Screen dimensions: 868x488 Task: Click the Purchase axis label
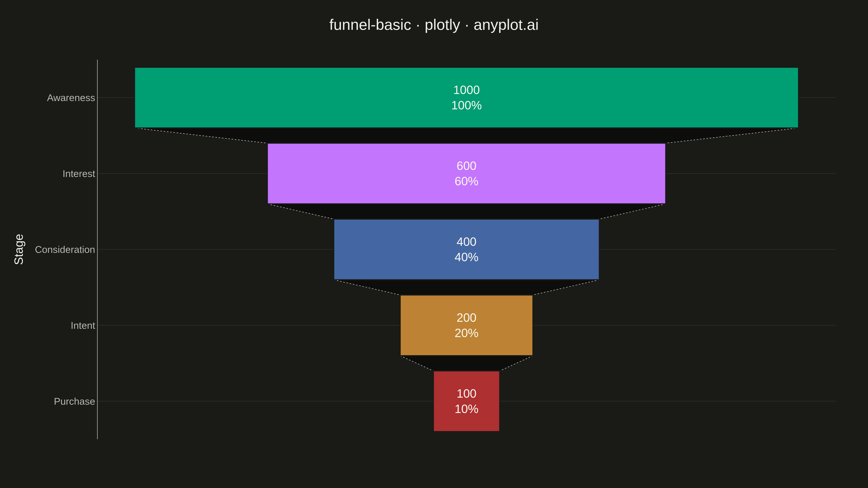(75, 401)
